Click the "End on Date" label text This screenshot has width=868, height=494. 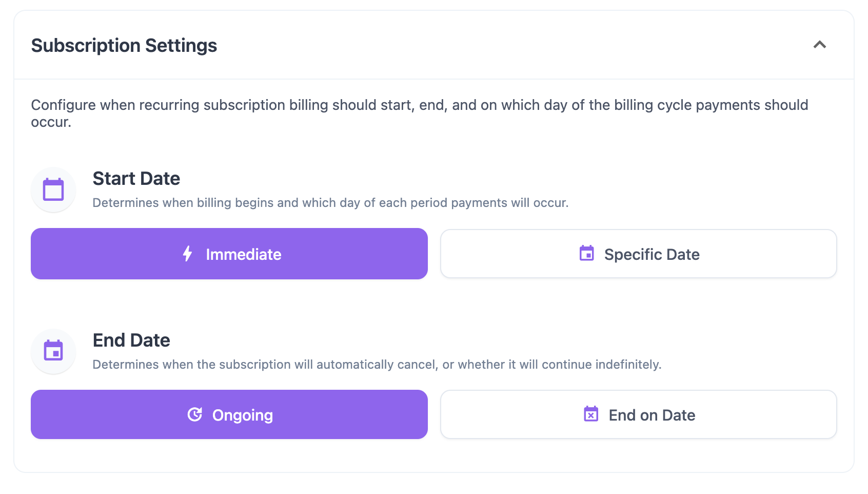pos(652,415)
